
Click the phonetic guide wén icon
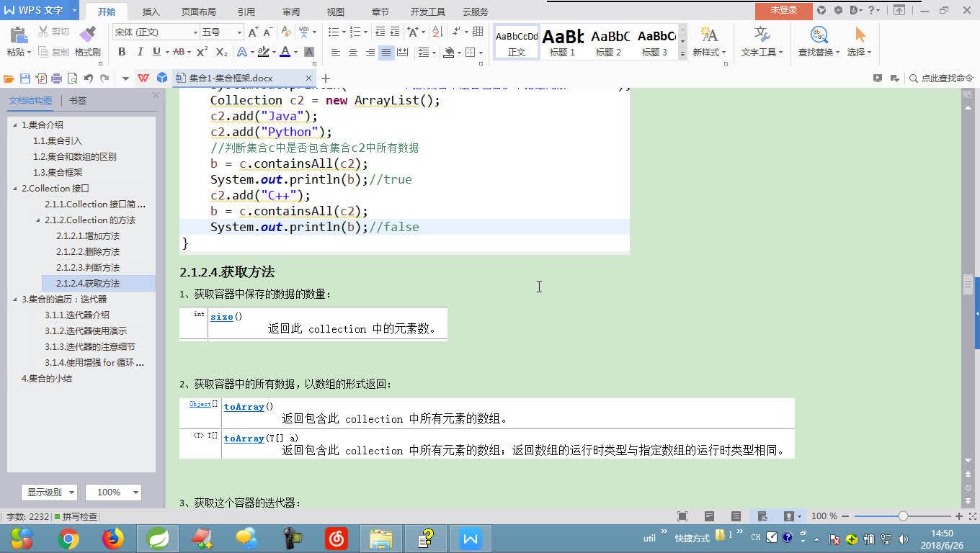(304, 32)
